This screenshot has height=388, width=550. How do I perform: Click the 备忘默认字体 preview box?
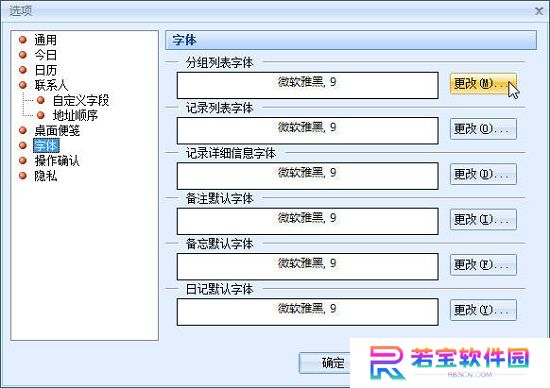click(308, 267)
